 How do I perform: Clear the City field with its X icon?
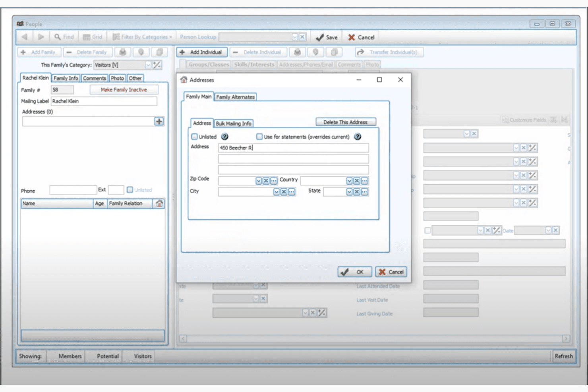point(284,192)
